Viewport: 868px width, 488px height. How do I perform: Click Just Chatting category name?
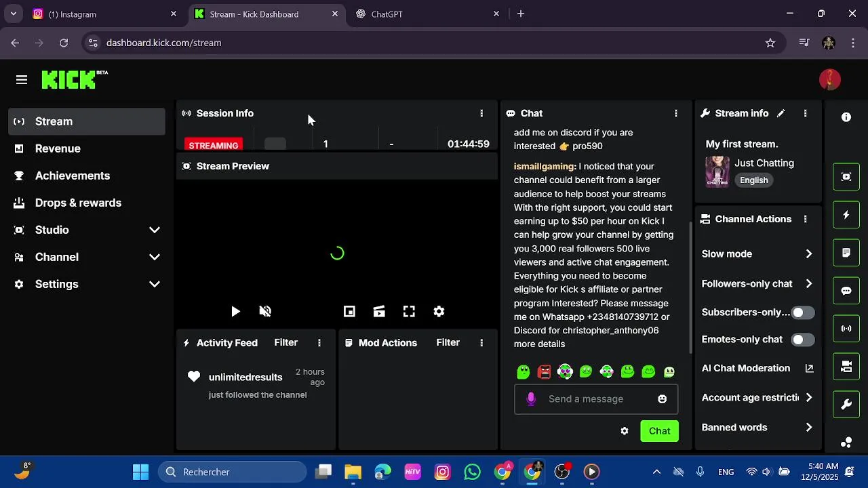tap(764, 163)
